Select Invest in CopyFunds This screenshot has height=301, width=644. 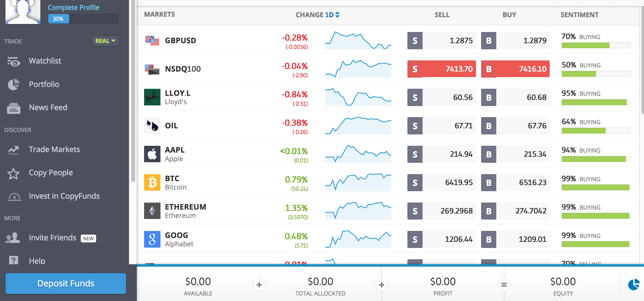(x=64, y=196)
